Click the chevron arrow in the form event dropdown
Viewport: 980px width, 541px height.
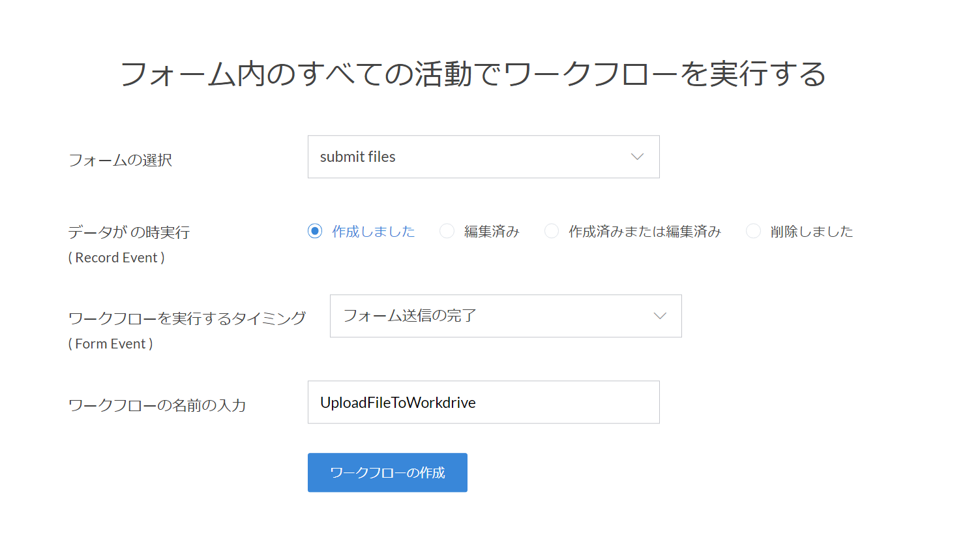pos(660,316)
